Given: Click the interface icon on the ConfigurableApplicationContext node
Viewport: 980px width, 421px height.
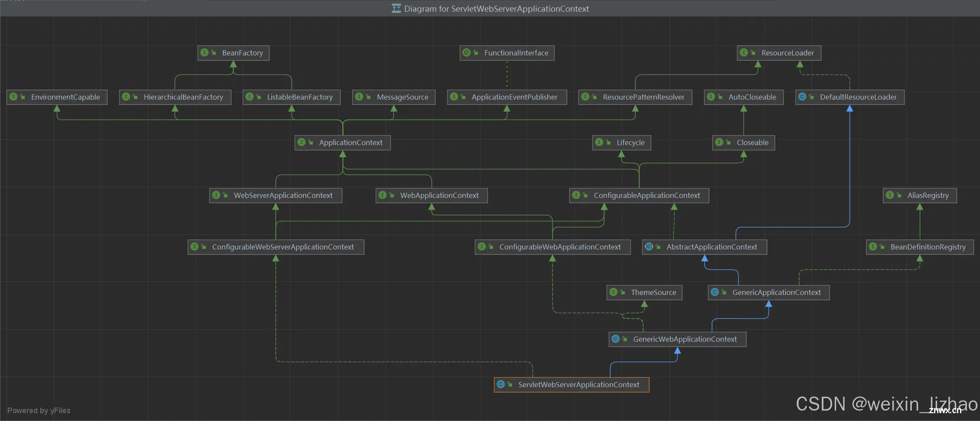Looking at the screenshot, I should point(576,195).
